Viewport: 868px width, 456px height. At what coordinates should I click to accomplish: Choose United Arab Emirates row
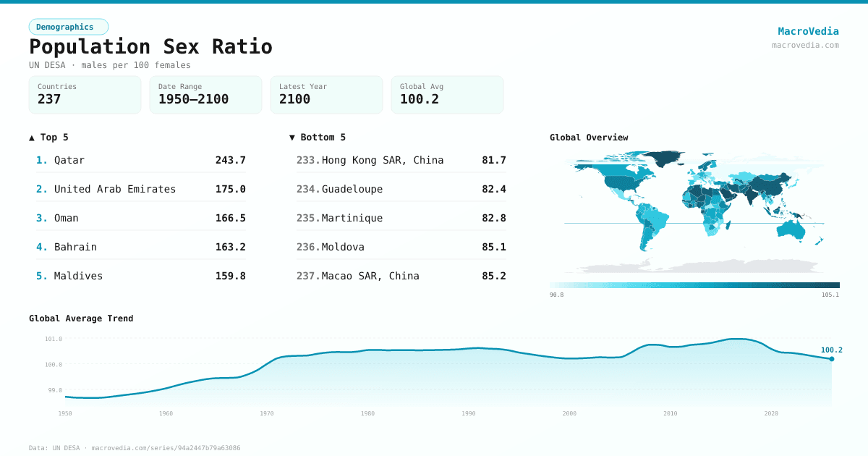coord(141,189)
